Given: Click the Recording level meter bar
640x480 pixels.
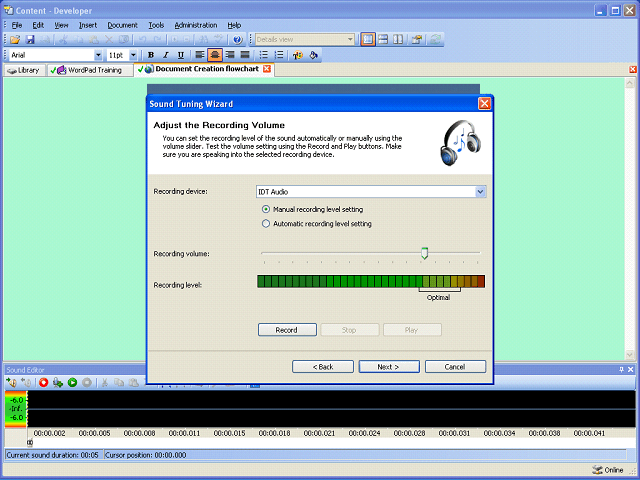Looking at the screenshot, I should [371, 281].
